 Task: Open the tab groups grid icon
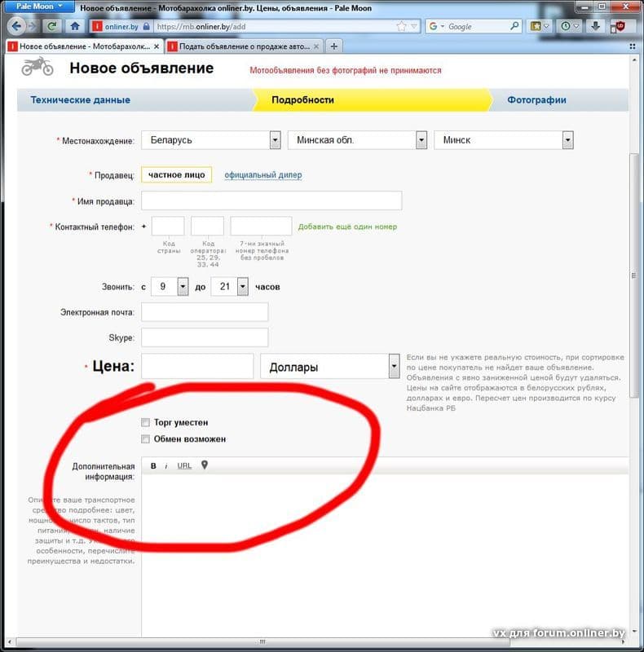pos(633,46)
